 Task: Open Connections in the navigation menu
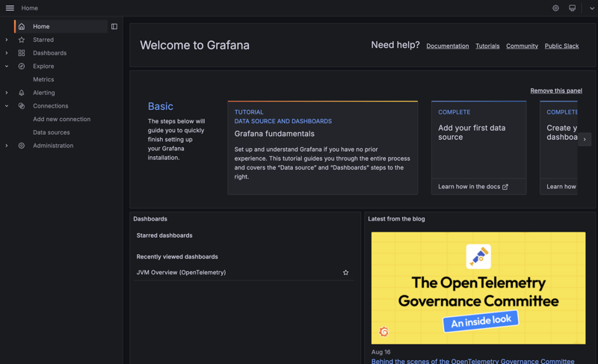click(50, 106)
